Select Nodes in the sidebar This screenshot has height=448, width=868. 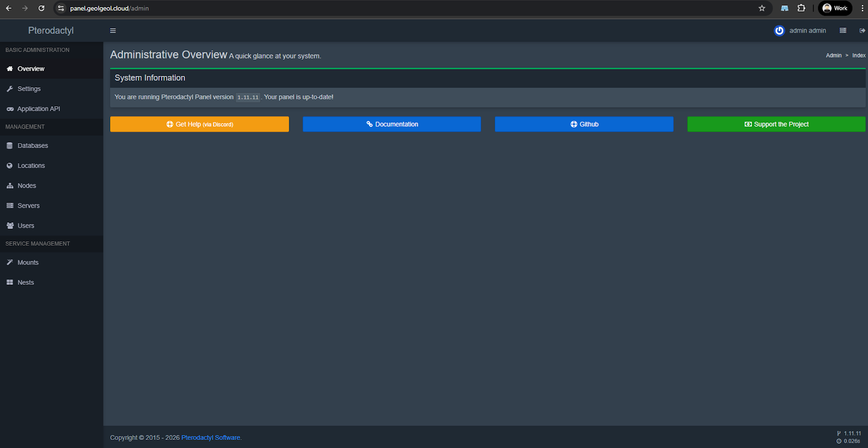(x=27, y=186)
